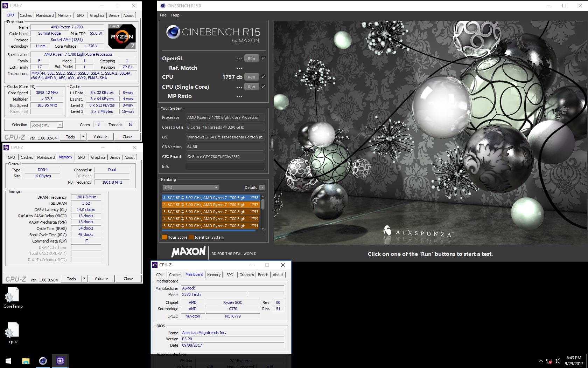Click the Core Speed value 3898.12 MHz
The image size is (588, 368).
pos(47,93)
